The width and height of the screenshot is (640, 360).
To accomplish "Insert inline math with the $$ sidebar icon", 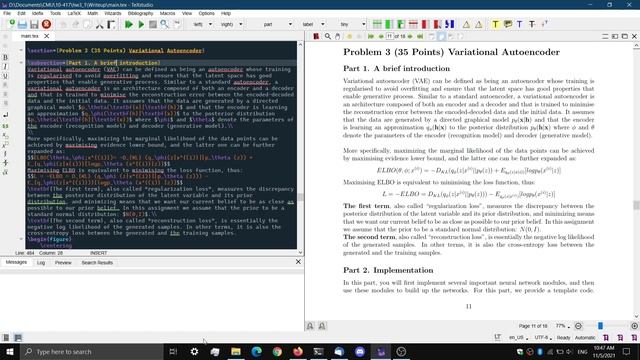I will point(5,126).
